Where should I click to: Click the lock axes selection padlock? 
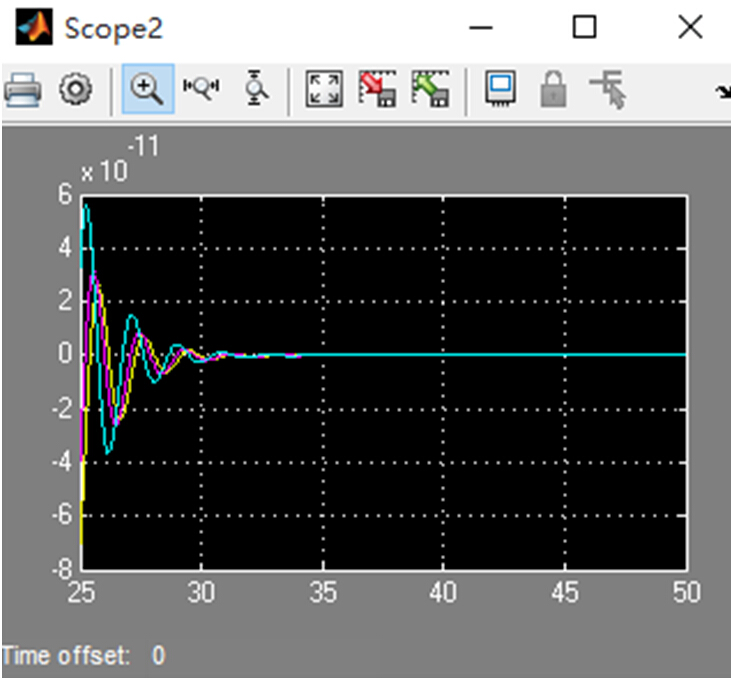tap(553, 89)
